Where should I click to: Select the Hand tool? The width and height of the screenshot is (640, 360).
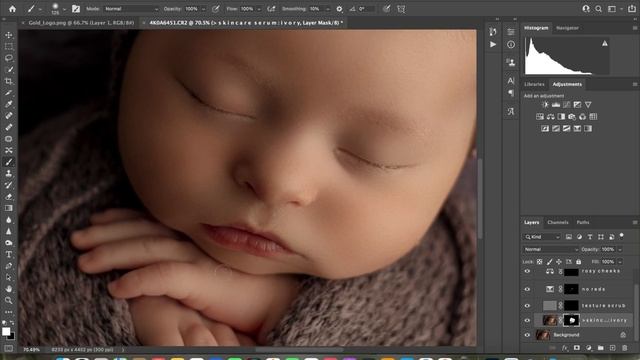[9, 289]
